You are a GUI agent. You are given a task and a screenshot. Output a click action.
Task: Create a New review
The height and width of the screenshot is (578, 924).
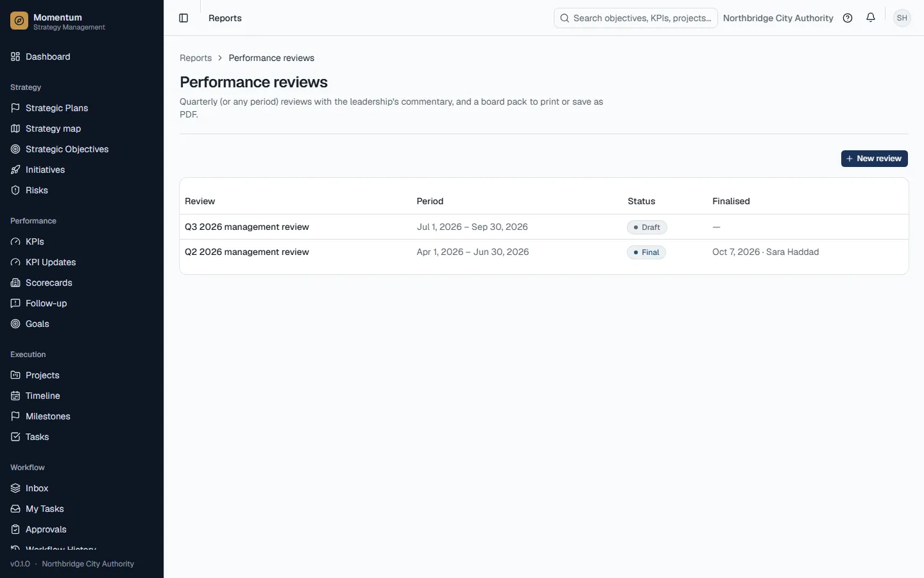point(874,159)
